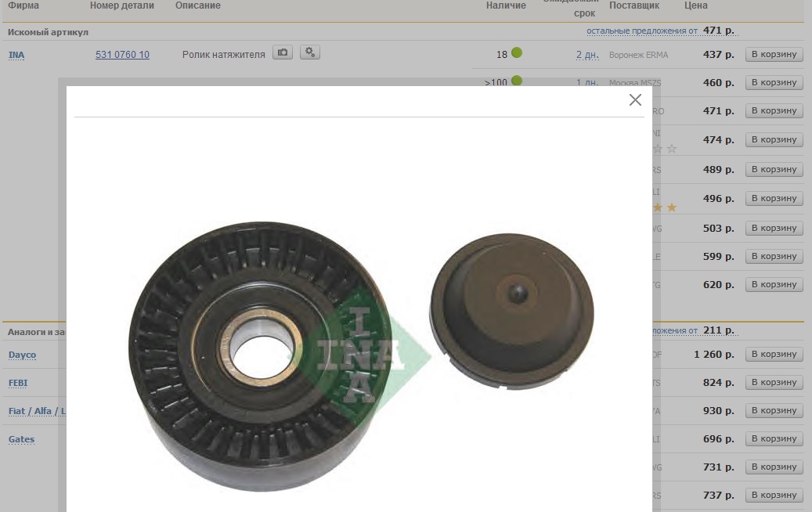The image size is (812, 512).
Task: Add the 737 р. offer to cart
Action: coord(774,495)
